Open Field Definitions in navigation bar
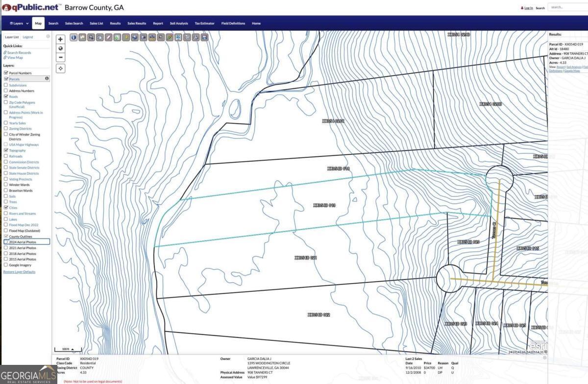 click(233, 24)
